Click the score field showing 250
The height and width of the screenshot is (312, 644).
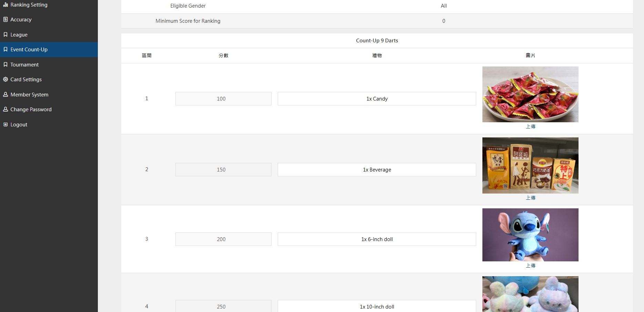click(x=223, y=306)
